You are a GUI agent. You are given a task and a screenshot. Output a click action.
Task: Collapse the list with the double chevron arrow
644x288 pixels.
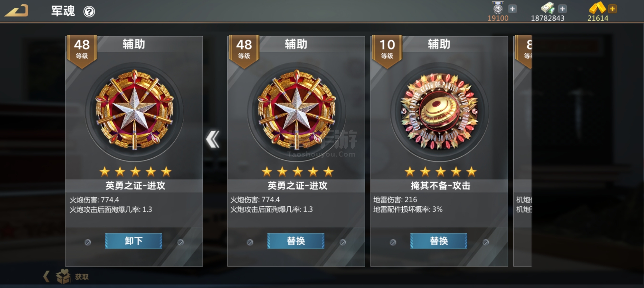(x=213, y=139)
